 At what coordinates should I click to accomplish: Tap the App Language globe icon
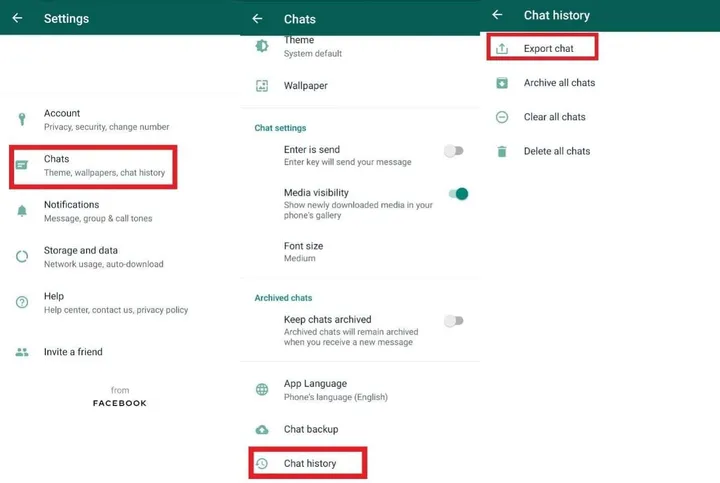[x=262, y=389]
